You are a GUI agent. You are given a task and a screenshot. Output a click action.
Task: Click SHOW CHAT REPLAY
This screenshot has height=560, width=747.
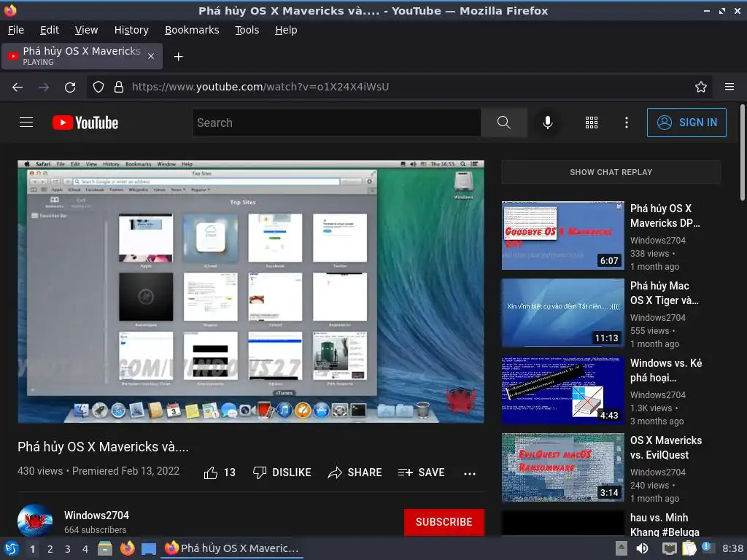pos(611,172)
